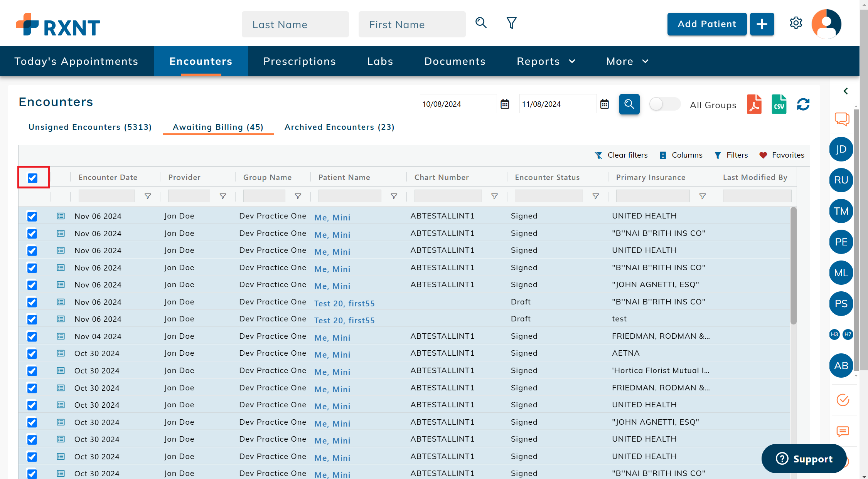Screen dimensions: 868x479
Task: Open Encounter Date column filter funnel
Action: [147, 197]
